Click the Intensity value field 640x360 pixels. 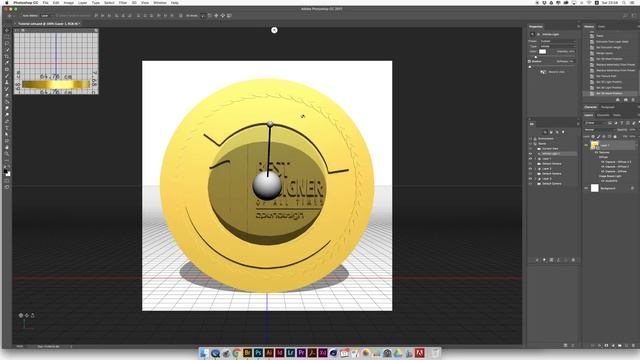[572, 51]
